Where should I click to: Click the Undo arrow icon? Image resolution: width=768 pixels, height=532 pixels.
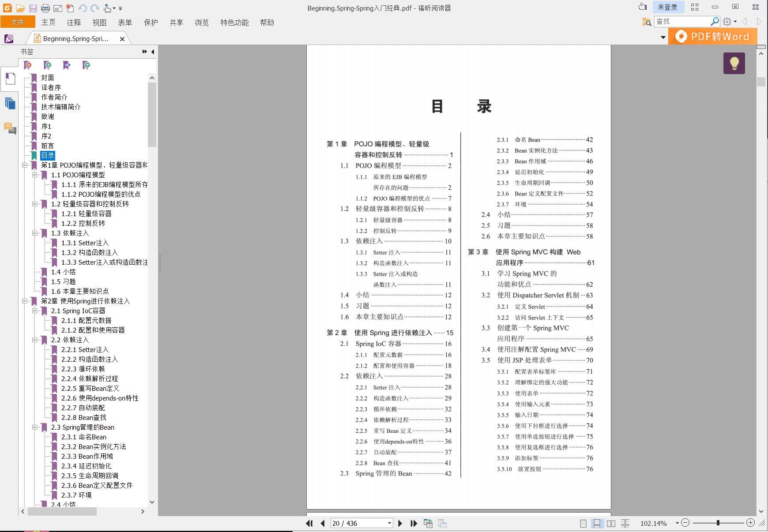[x=82, y=8]
